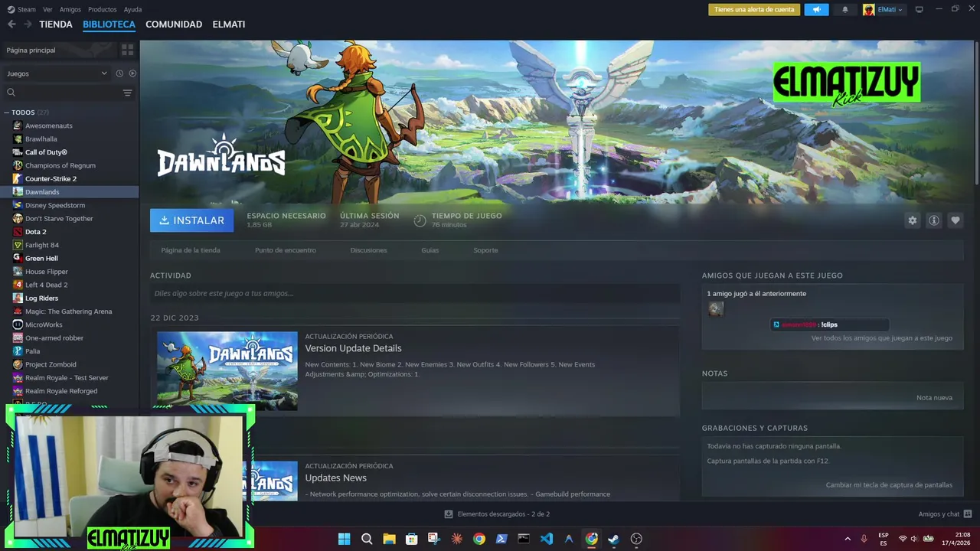Image resolution: width=980 pixels, height=551 pixels.
Task: Open Guías tab
Action: pos(430,250)
